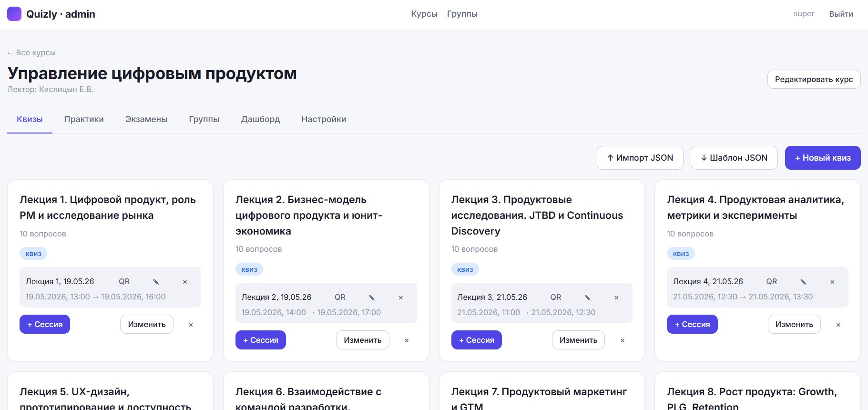Click the 'Лекция 7. Продуктовый маркетинг' card title
868x410 pixels.
[x=539, y=399]
